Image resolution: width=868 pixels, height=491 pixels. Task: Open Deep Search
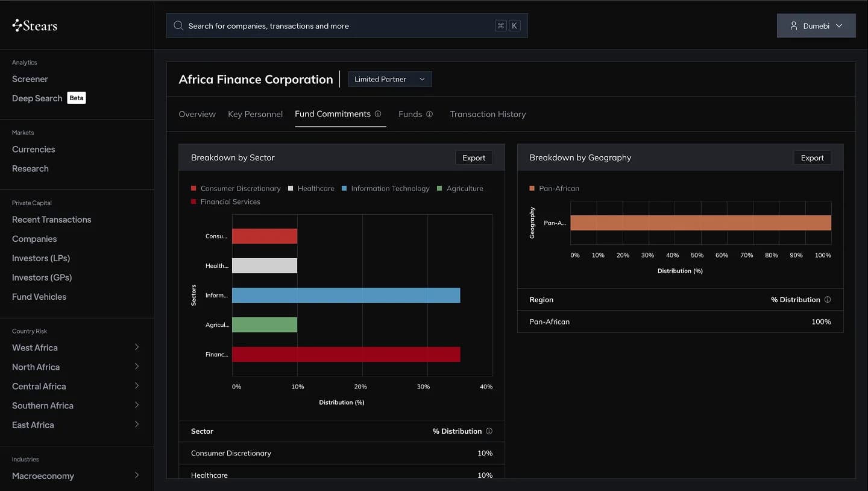[x=37, y=98]
